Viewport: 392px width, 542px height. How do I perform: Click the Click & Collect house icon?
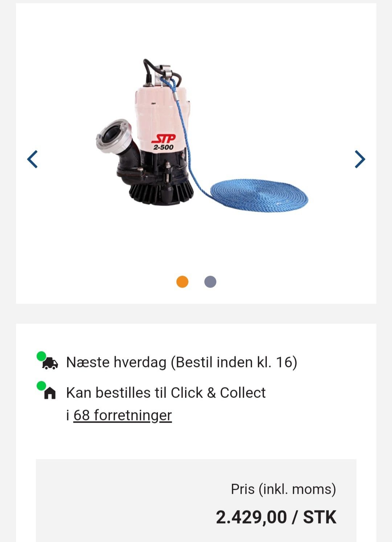[50, 394]
